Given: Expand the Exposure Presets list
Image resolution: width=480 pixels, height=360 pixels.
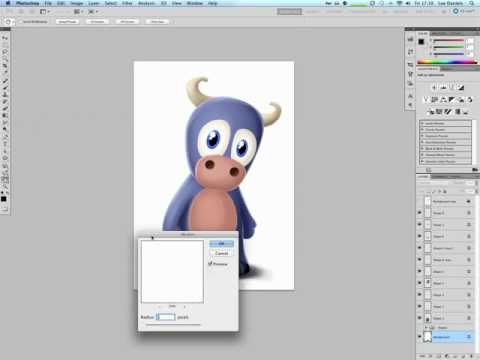Looking at the screenshot, I should (x=423, y=136).
